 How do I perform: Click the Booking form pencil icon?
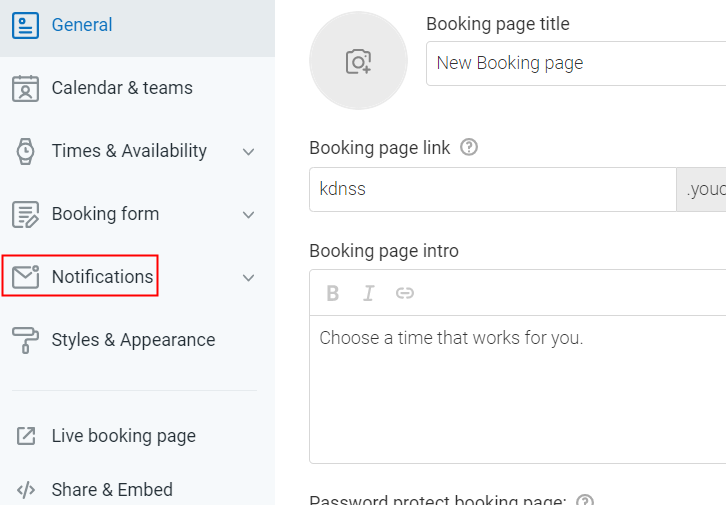tap(25, 214)
